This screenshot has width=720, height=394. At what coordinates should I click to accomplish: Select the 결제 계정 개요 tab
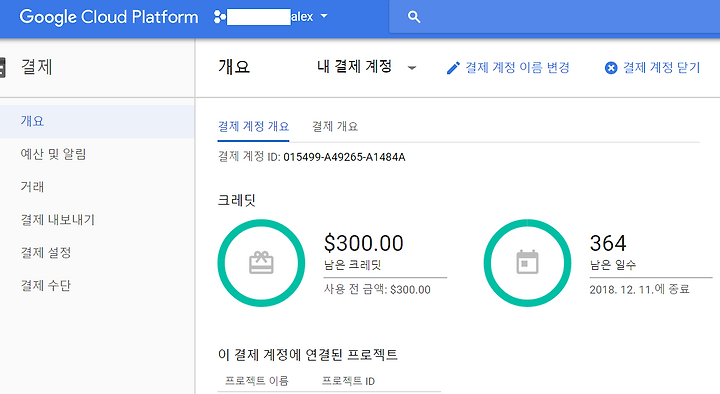click(x=253, y=126)
